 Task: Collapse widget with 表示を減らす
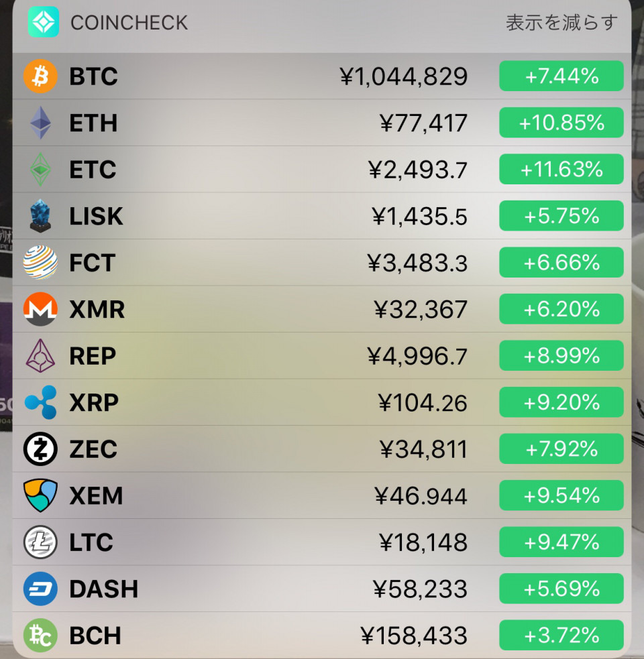pyautogui.click(x=561, y=23)
